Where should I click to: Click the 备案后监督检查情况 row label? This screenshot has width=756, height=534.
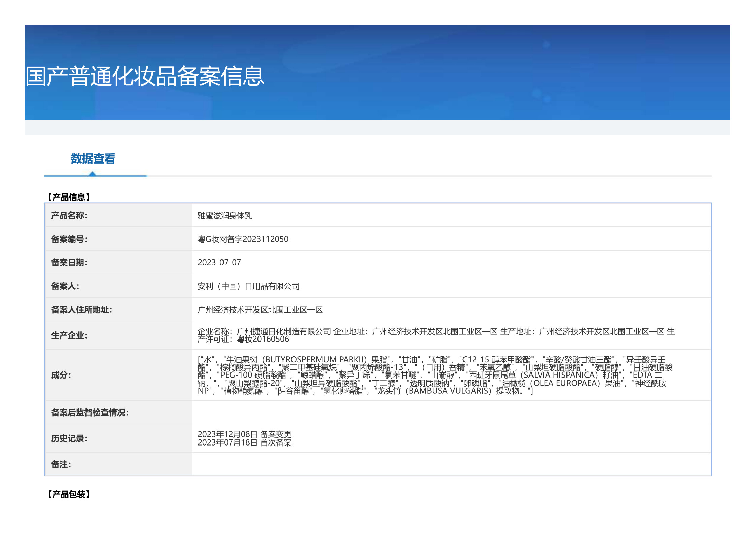tap(90, 413)
